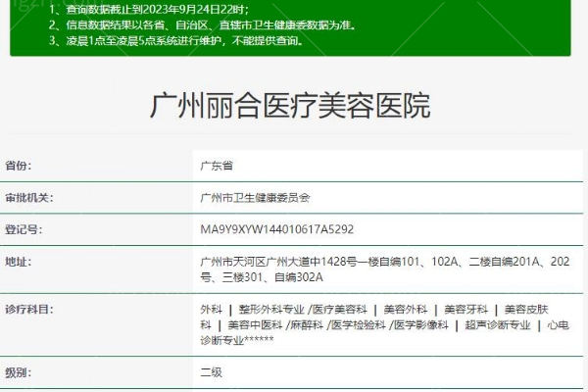Viewport: 588px width, 392px height.
Task: Click the hospital title 广州丽合医疗美容医院
Action: coord(290,106)
